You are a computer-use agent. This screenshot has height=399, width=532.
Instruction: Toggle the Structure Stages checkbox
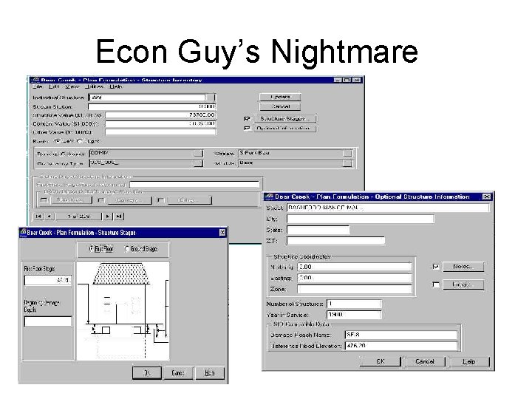pyautogui.click(x=247, y=118)
